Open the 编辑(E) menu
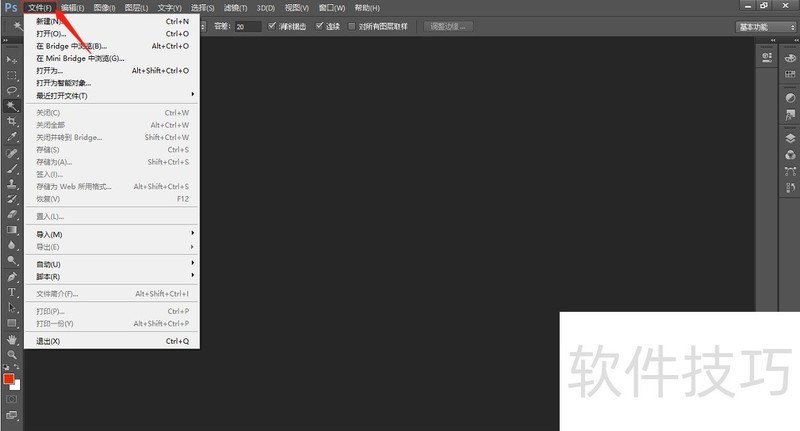Viewport: 800px width, 431px height. click(x=72, y=8)
